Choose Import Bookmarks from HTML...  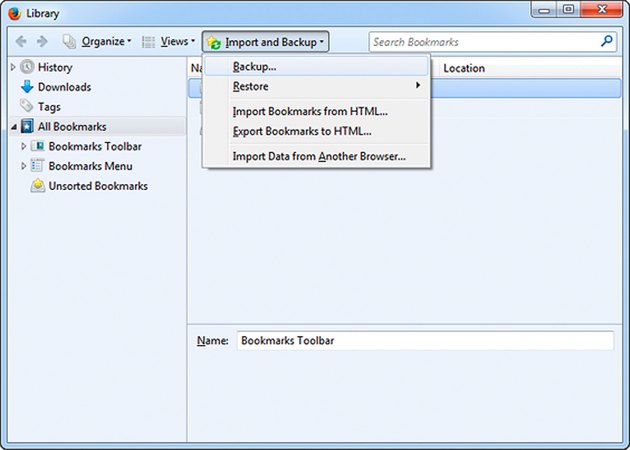click(x=317, y=111)
